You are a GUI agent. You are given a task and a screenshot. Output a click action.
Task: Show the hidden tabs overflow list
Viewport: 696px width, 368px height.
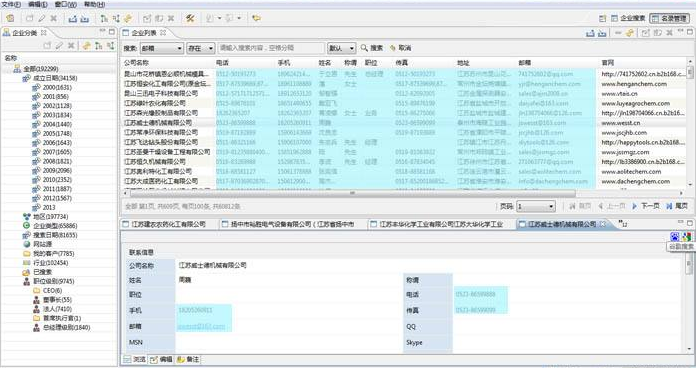[623, 223]
